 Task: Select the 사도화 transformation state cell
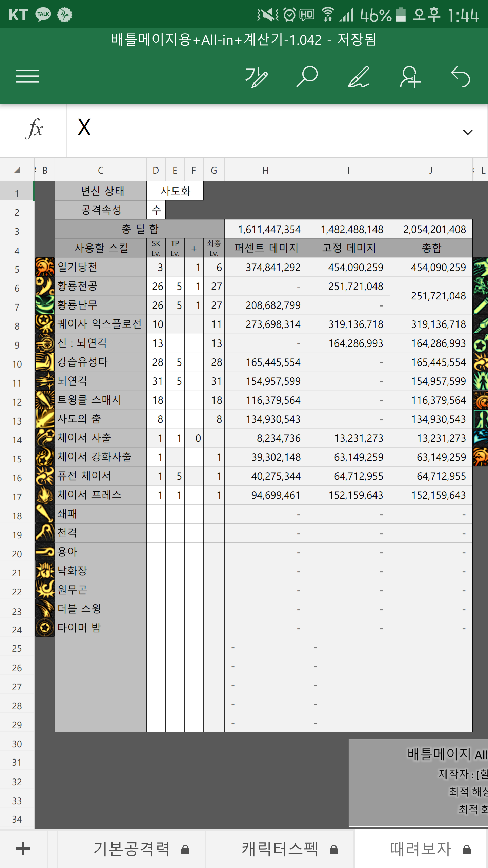[175, 191]
